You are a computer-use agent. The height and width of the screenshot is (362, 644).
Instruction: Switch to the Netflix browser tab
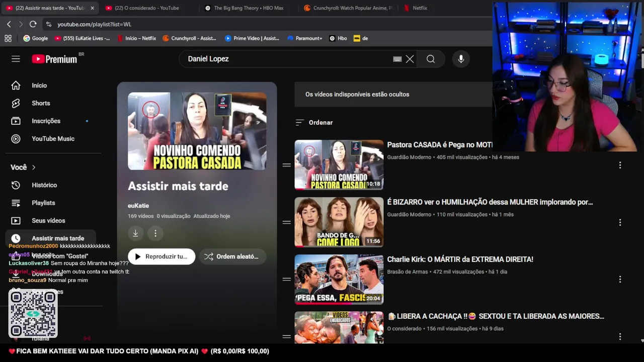420,8
